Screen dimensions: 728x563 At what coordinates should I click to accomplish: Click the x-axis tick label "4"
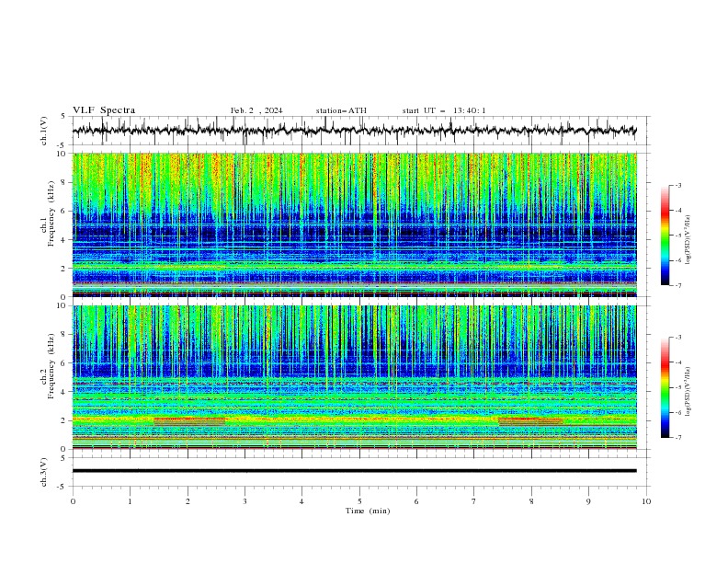302,501
